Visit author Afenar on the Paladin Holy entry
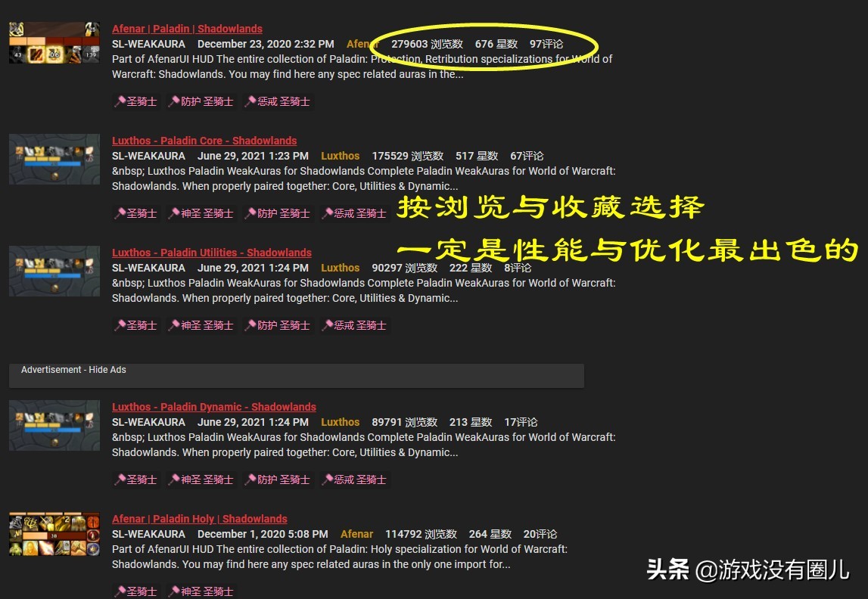Viewport: 868px width, 599px height. (x=356, y=534)
